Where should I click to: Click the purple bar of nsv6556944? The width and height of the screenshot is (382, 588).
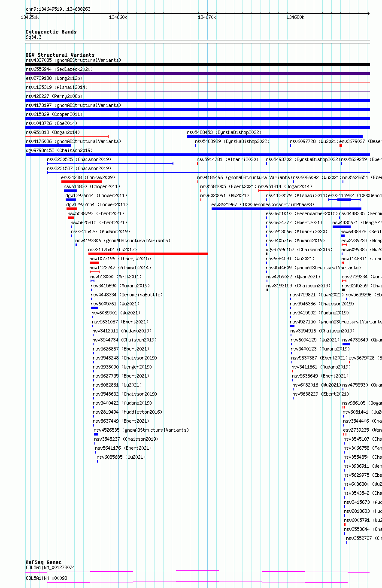pyautogui.click(x=197, y=73)
